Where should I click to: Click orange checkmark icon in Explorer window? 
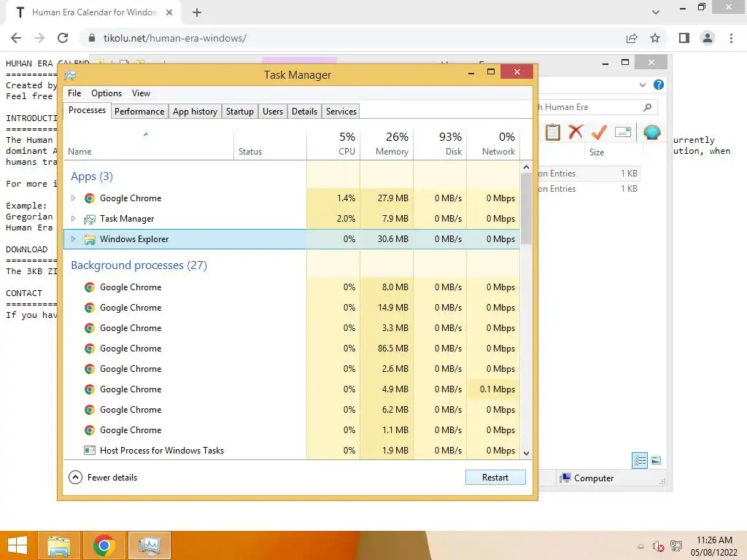[599, 132]
